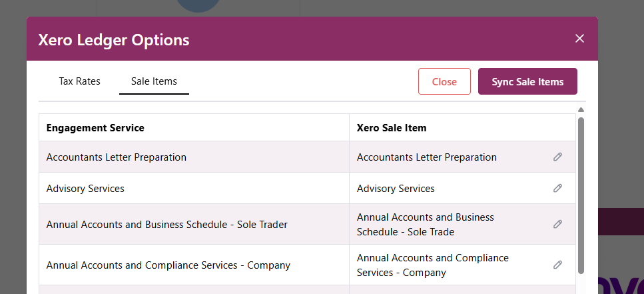Select the Sale Items tab
The width and height of the screenshot is (644, 294).
coord(154,81)
